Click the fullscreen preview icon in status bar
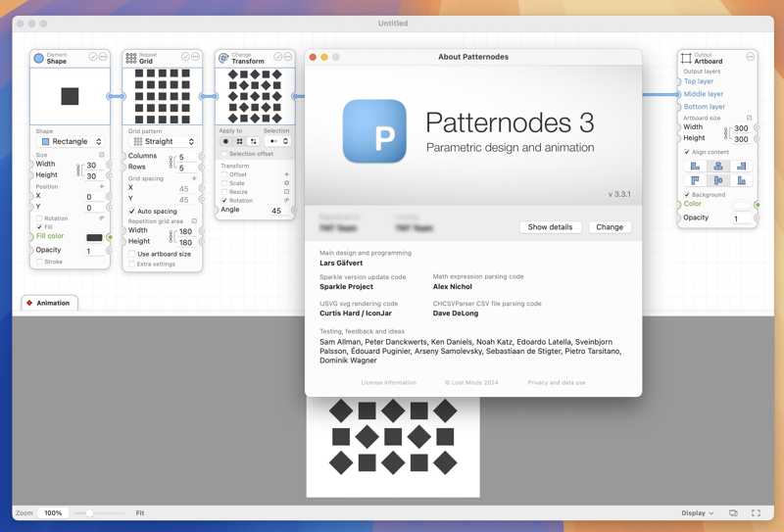This screenshot has width=784, height=532. [x=756, y=513]
